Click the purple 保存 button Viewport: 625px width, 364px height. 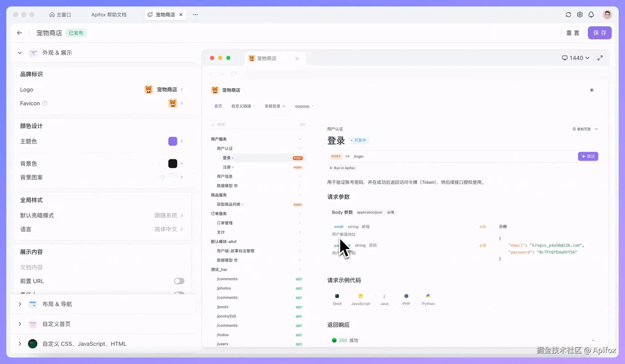(599, 33)
